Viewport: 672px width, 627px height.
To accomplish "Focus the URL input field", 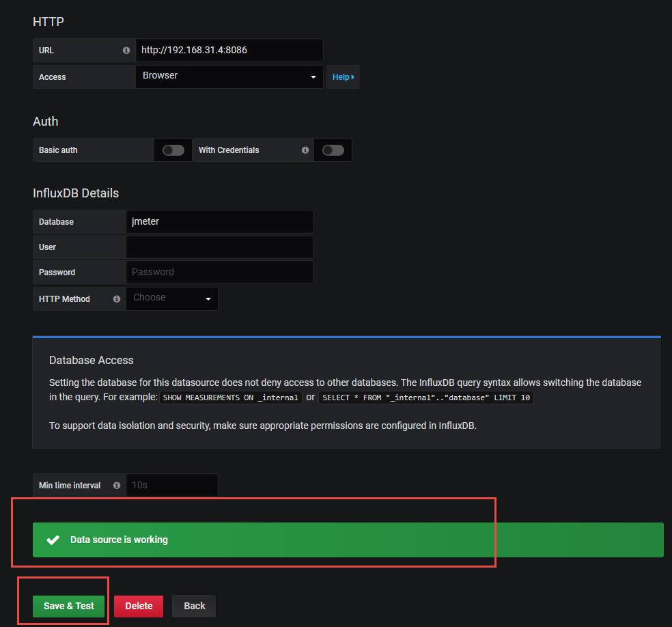I will tap(229, 50).
